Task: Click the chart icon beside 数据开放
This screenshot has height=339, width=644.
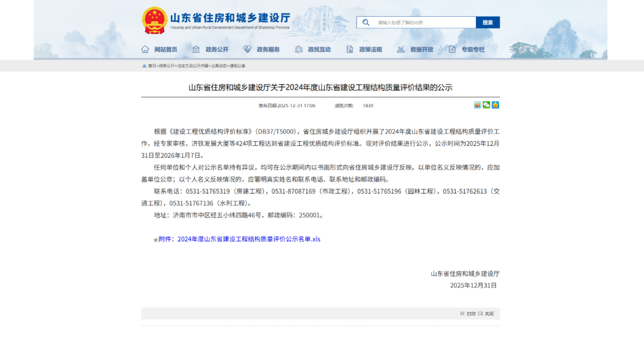Action: [x=401, y=49]
